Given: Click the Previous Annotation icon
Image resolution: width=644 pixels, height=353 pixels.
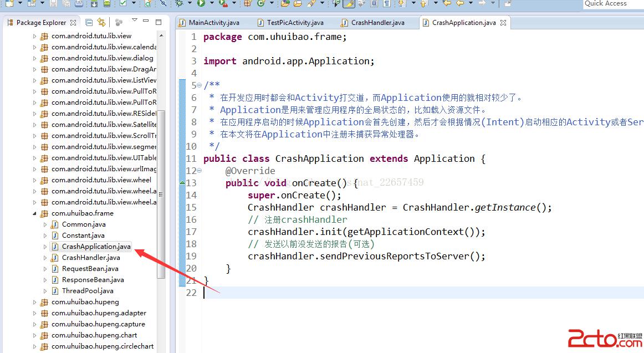Looking at the screenshot, I should pyautogui.click(x=423, y=3).
